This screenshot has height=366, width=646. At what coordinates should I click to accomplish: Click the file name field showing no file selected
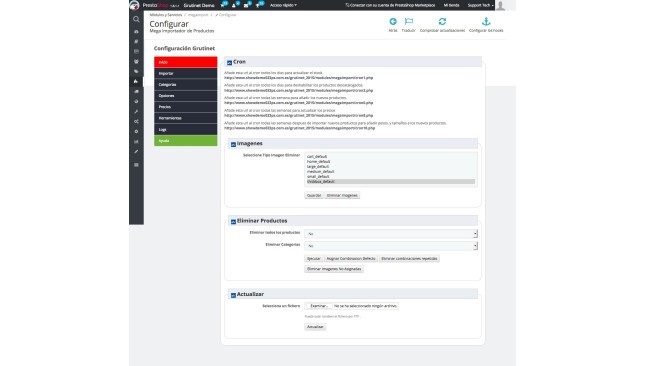(365, 306)
